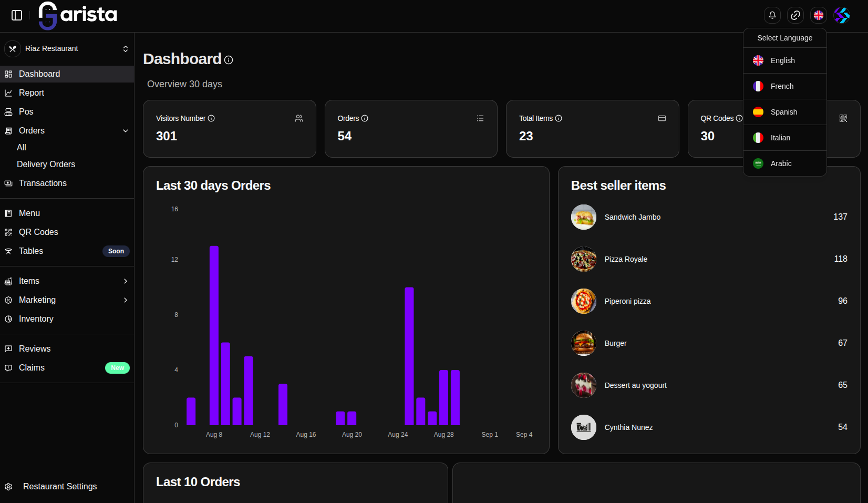Click the tallest purple bar in chart
This screenshot has width=868, height=503.
pos(214,335)
